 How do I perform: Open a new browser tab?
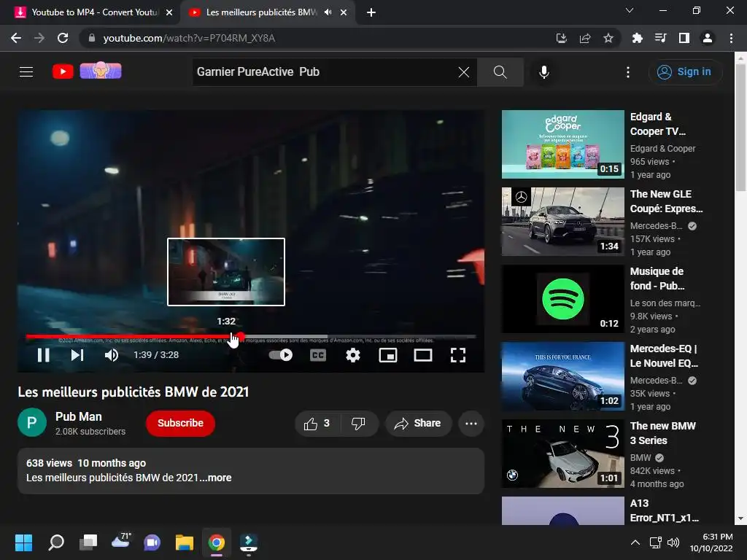click(x=371, y=12)
